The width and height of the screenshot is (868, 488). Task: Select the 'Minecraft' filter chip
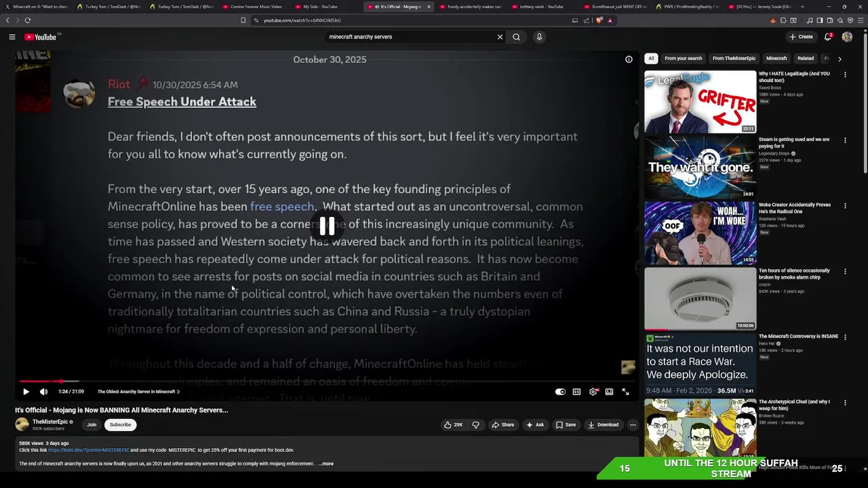776,59
